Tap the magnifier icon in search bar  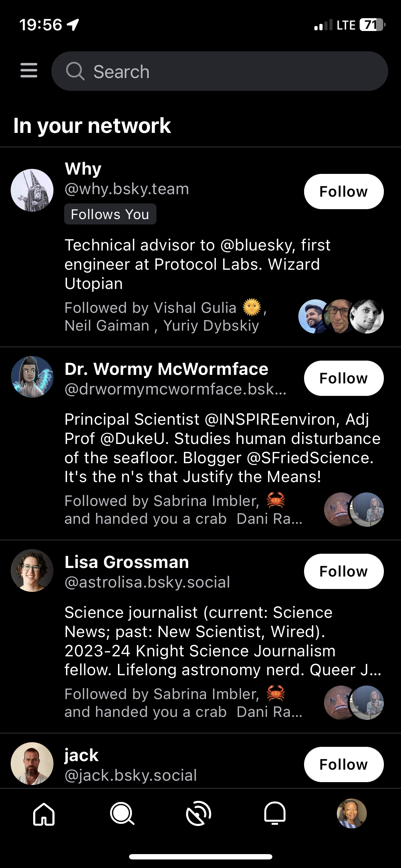75,71
